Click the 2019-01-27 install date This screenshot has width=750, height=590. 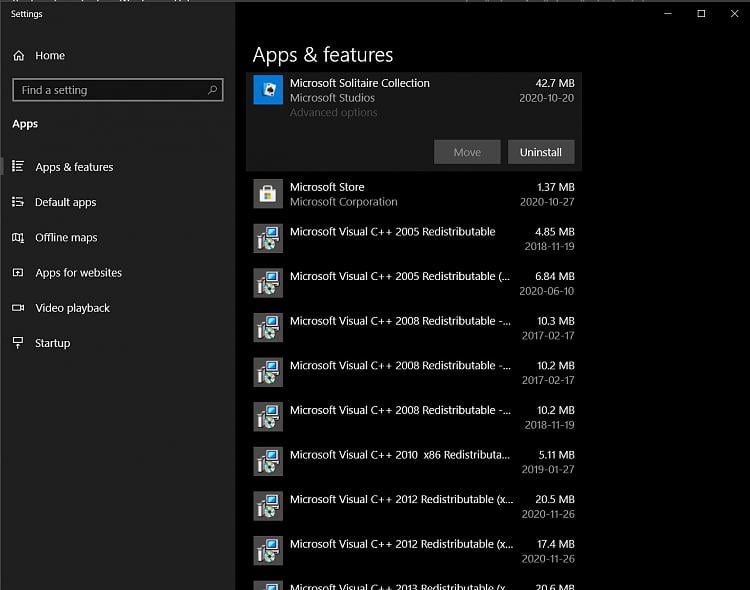[548, 469]
